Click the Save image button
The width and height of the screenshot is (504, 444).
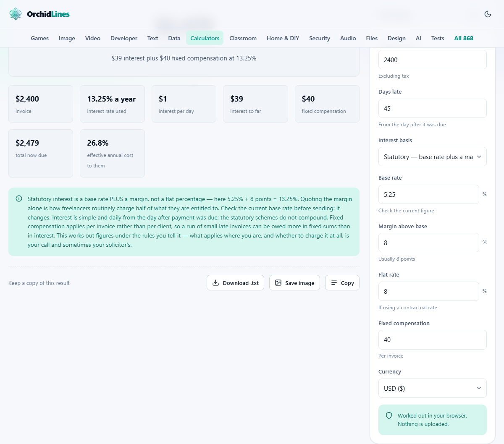pyautogui.click(x=295, y=283)
